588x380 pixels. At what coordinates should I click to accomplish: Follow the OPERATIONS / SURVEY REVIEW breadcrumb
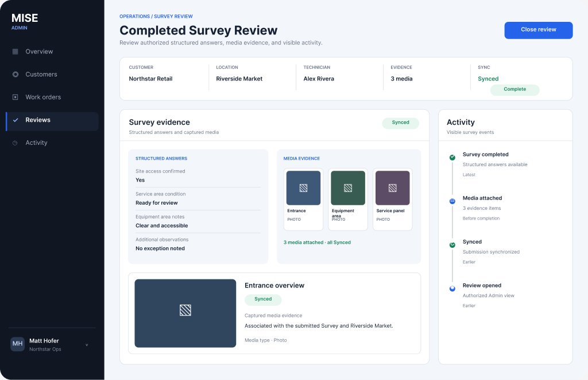pyautogui.click(x=156, y=17)
